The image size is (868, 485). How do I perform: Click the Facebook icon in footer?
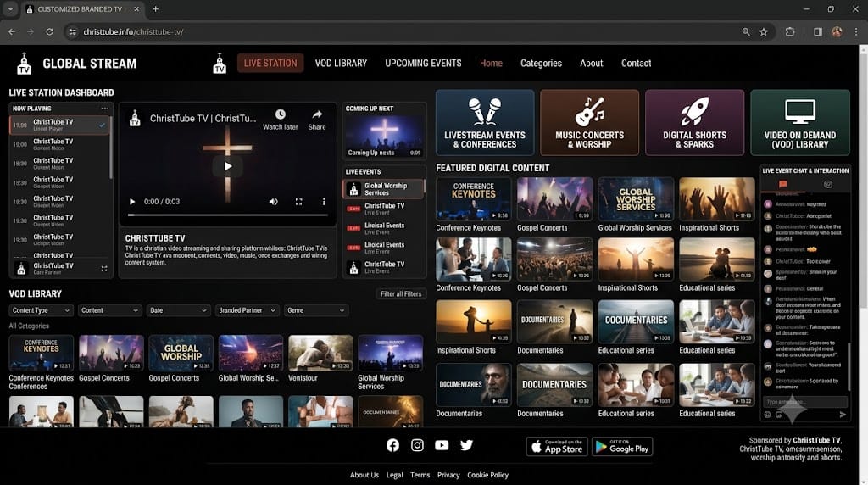[392, 445]
